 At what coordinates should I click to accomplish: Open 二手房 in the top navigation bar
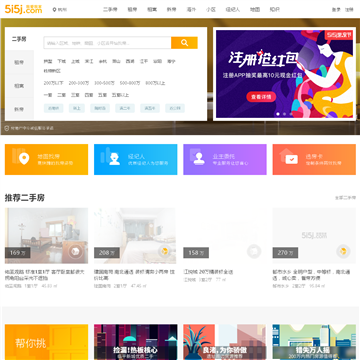click(x=110, y=10)
